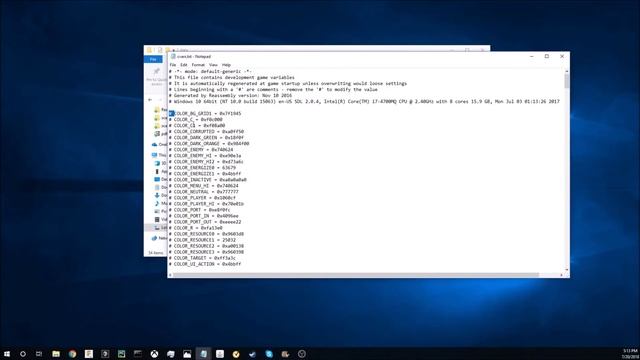Screen dimensions: 640x360
Task: Click Notepad scroll up arrow
Action: pyautogui.click(x=567, y=71)
